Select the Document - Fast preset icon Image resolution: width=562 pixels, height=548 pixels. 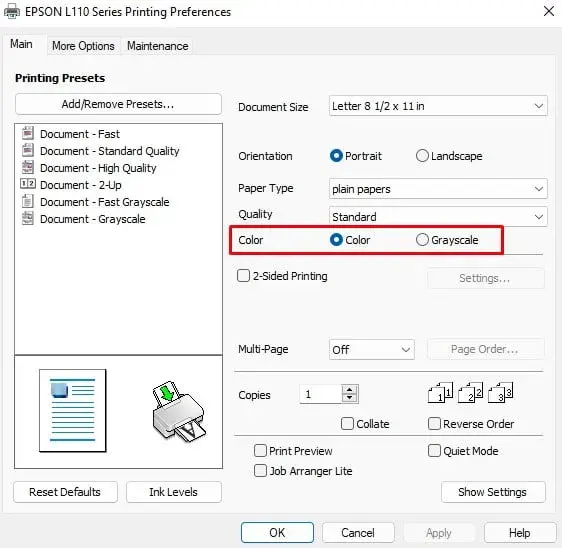(x=28, y=133)
